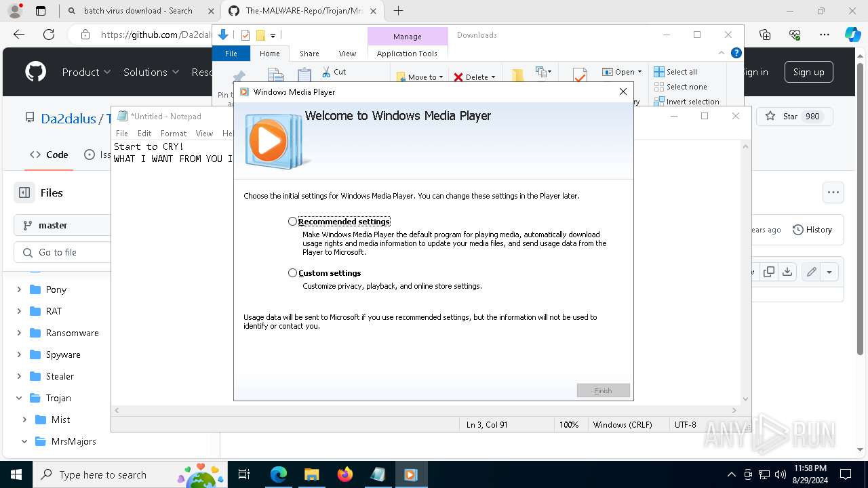868x488 pixels.
Task: Click the Properties checkmark quick access icon
Action: (x=245, y=35)
